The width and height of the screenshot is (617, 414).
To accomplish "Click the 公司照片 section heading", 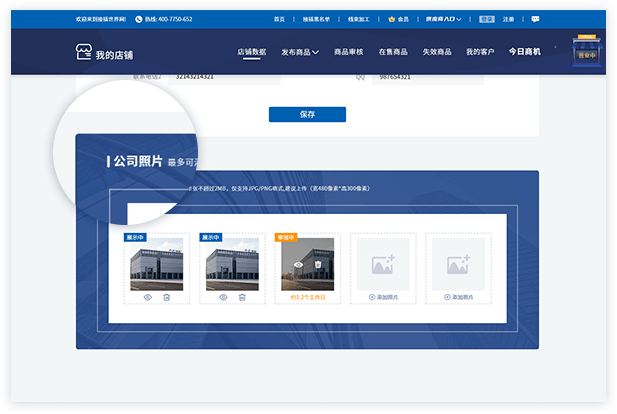I will [138, 161].
